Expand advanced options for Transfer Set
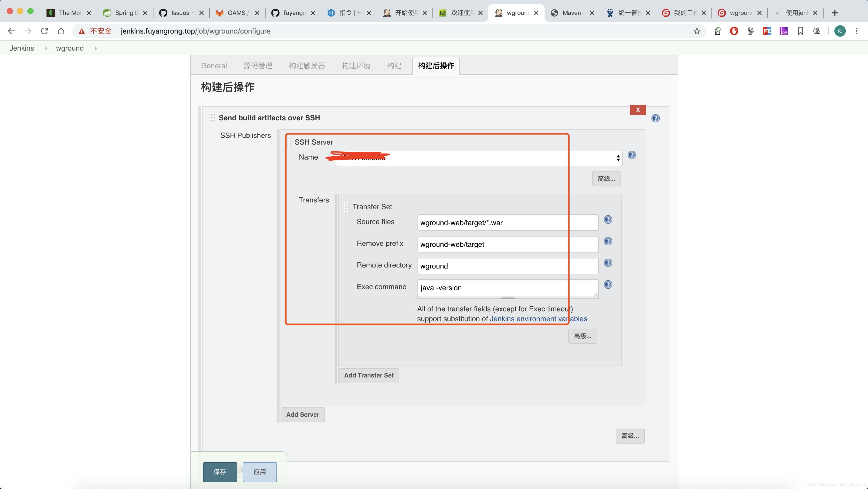The image size is (868, 489). coord(583,336)
